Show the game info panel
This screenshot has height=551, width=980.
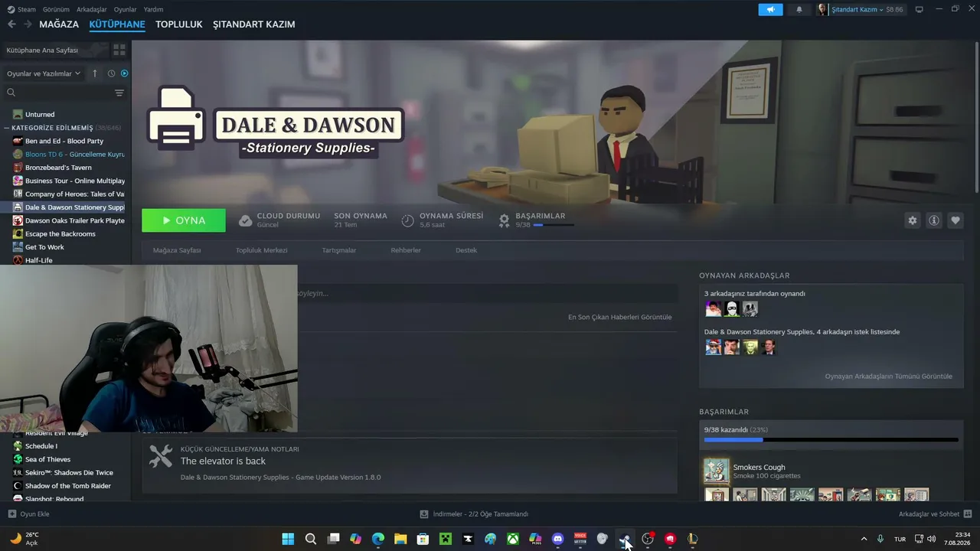934,220
